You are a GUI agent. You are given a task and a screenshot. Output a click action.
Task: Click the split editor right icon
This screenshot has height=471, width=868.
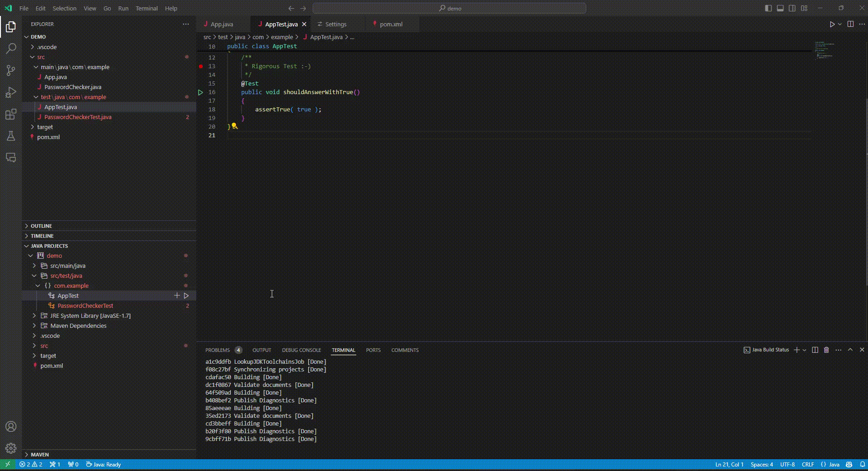click(x=850, y=24)
